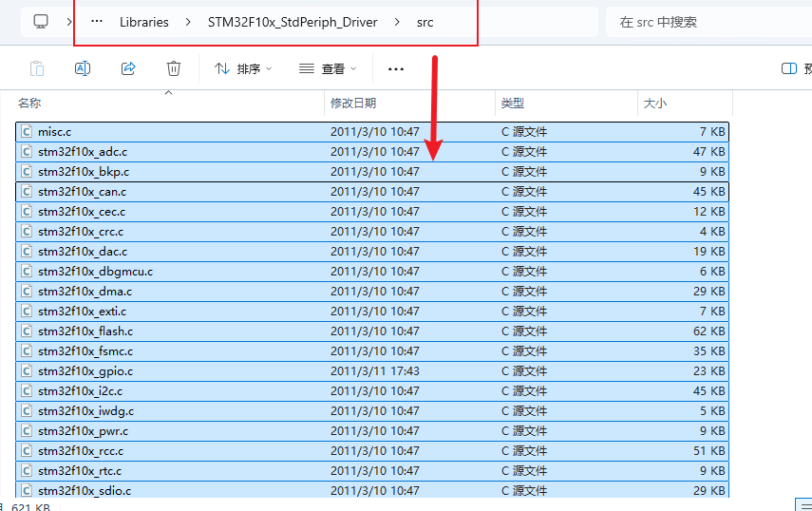
Task: Select file stm32f10x_dac.c
Action: click(372, 251)
